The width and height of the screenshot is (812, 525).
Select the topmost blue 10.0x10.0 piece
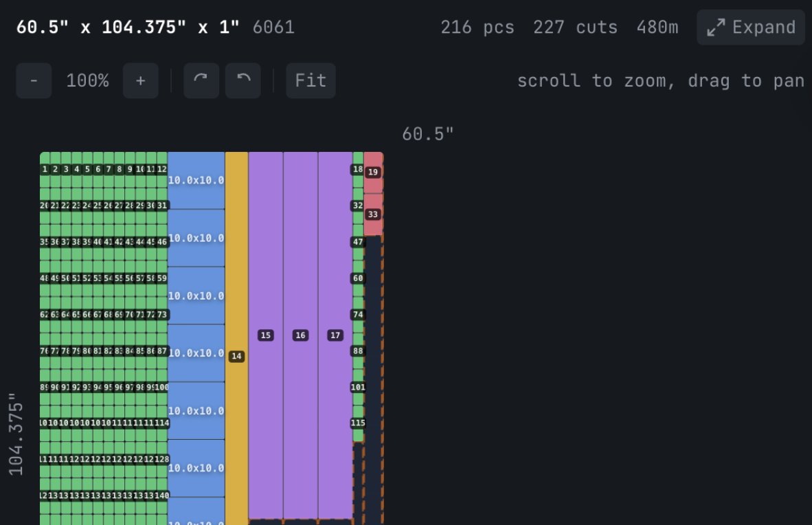tap(196, 180)
